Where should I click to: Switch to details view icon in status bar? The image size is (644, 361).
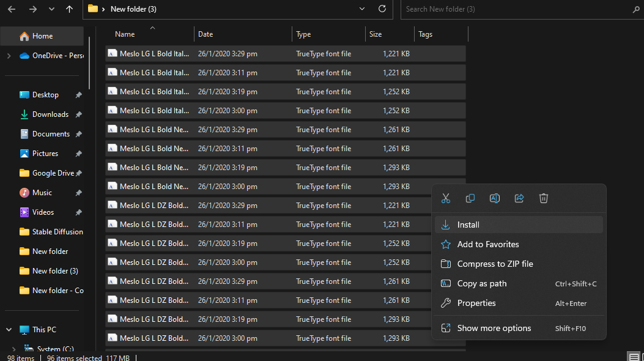click(x=634, y=357)
